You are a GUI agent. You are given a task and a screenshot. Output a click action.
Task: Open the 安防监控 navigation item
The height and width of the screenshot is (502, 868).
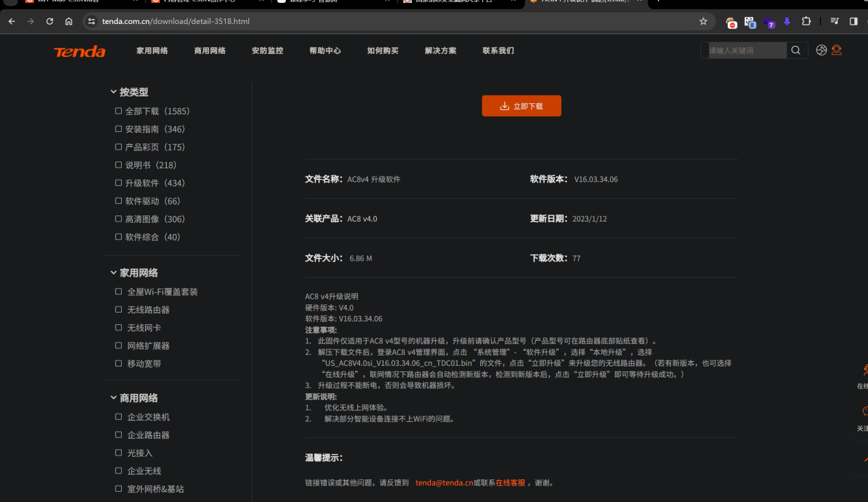267,51
